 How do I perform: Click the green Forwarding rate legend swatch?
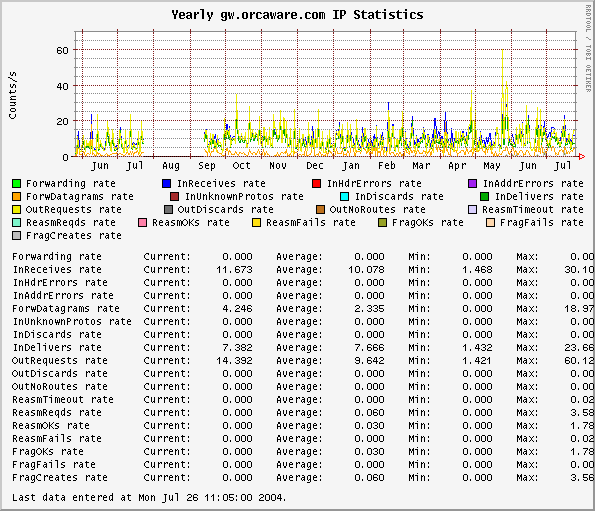[x=16, y=184]
